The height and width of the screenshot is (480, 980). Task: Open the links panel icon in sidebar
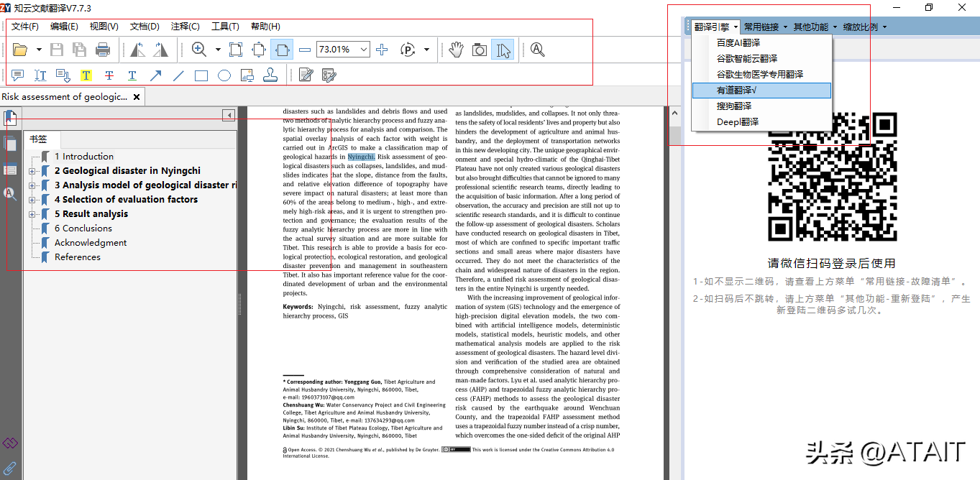pyautogui.click(x=10, y=443)
